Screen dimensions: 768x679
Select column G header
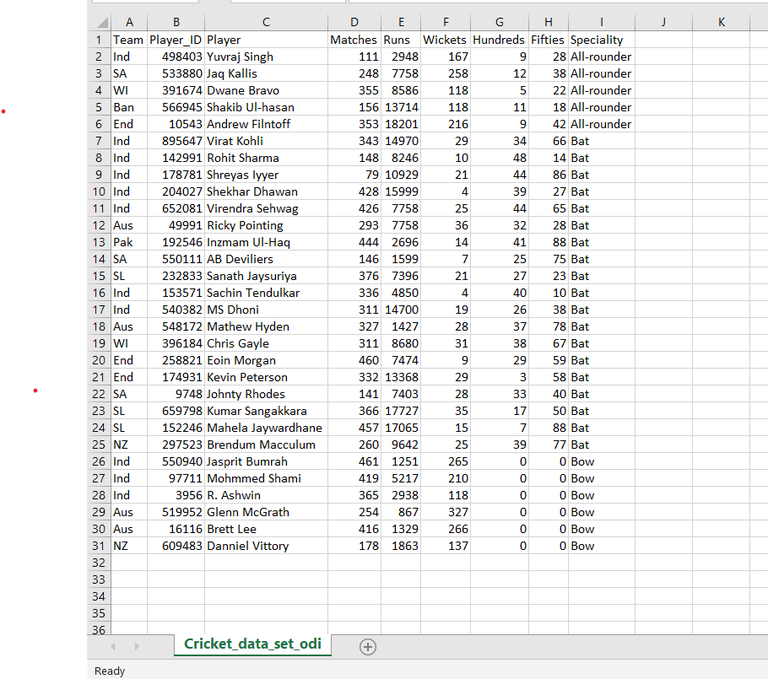point(499,22)
